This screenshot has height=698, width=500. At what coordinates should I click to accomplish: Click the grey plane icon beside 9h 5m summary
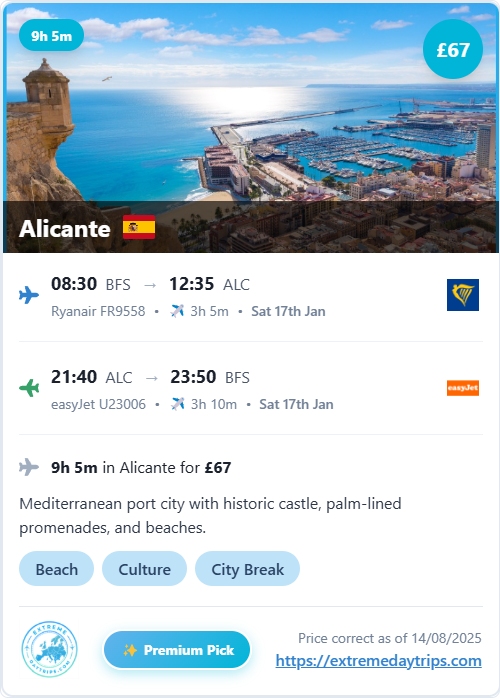(29, 467)
